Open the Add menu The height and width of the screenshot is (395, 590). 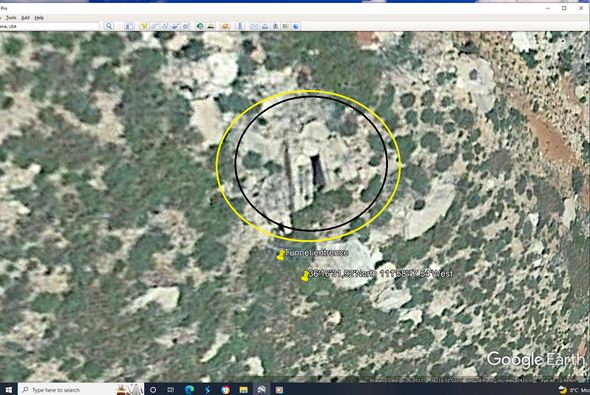coord(25,18)
